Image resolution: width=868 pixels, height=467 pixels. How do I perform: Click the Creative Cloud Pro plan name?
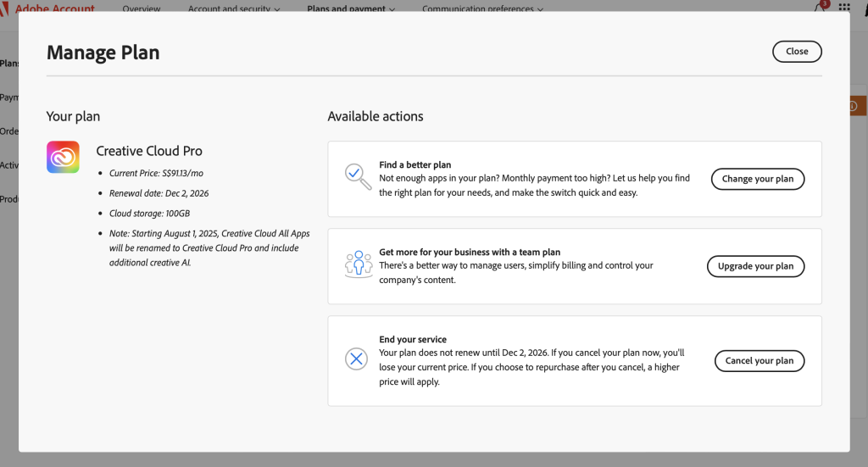[149, 151]
